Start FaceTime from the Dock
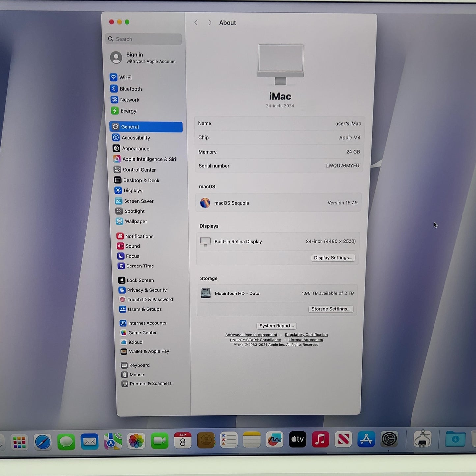This screenshot has height=476, width=476. click(159, 441)
